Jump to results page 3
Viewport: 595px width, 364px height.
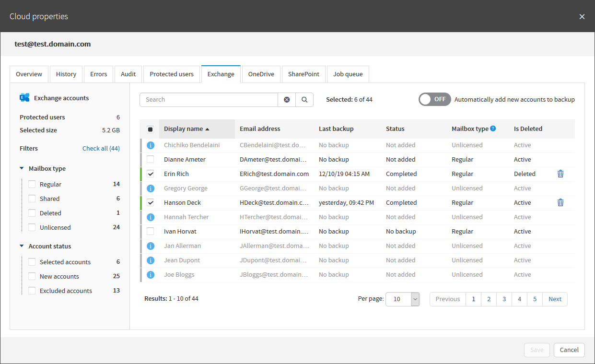504,299
